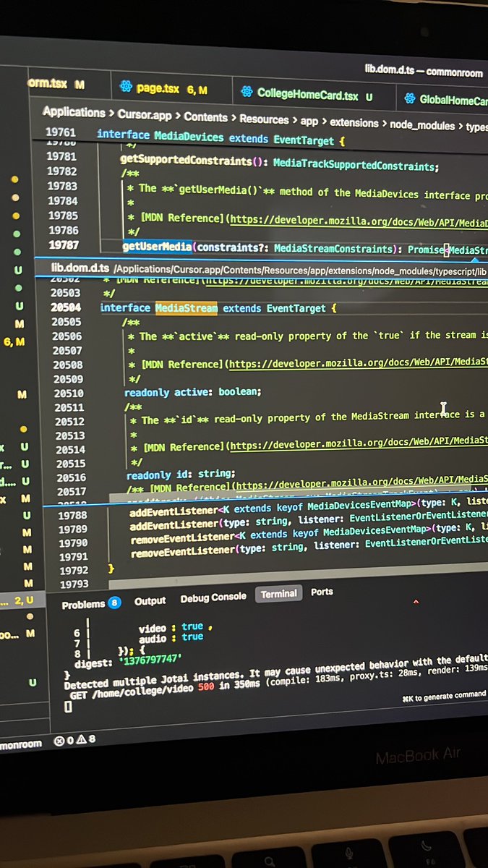Screen dimensions: 488x868
Task: Click Applications in the breadcrumb path
Action: (73, 112)
